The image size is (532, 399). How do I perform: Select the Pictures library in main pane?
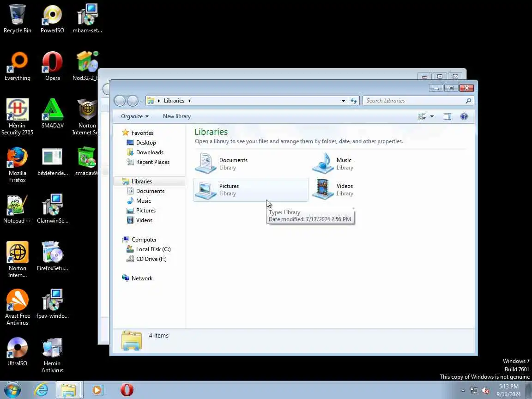click(x=251, y=190)
